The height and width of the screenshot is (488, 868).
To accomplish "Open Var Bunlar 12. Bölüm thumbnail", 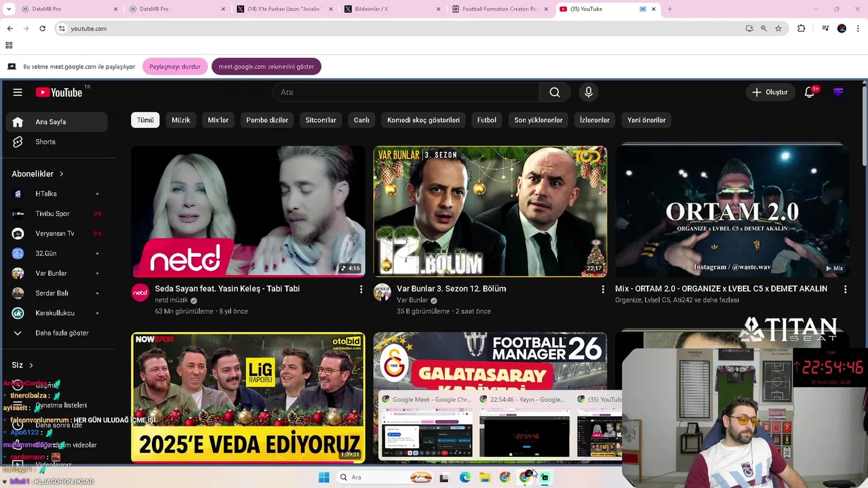I will coord(490,211).
